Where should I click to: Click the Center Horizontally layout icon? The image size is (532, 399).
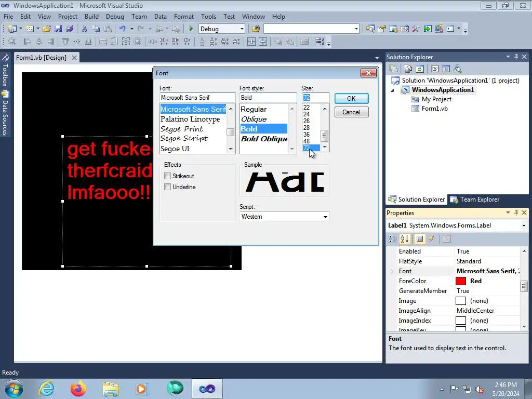[251, 42]
